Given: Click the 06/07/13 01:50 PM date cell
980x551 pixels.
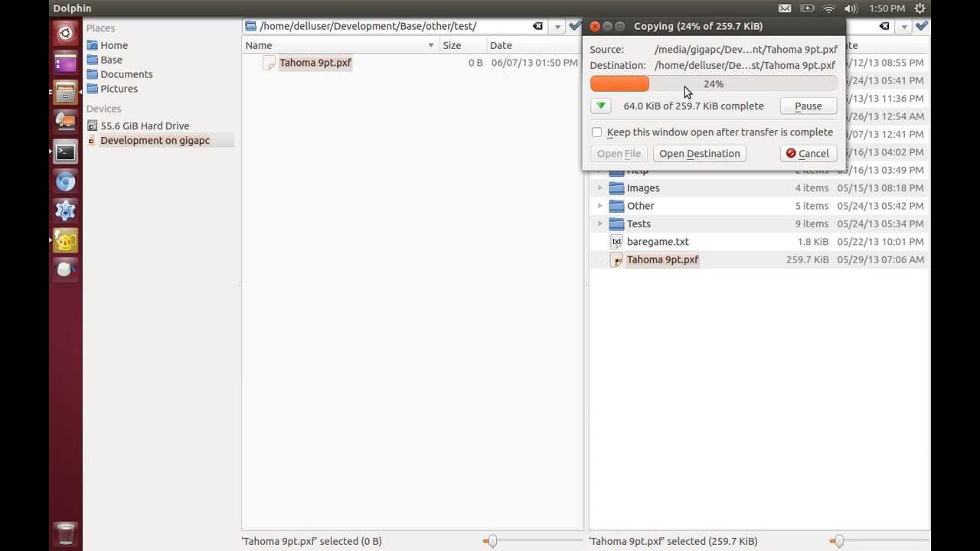Looking at the screenshot, I should click(x=534, y=63).
